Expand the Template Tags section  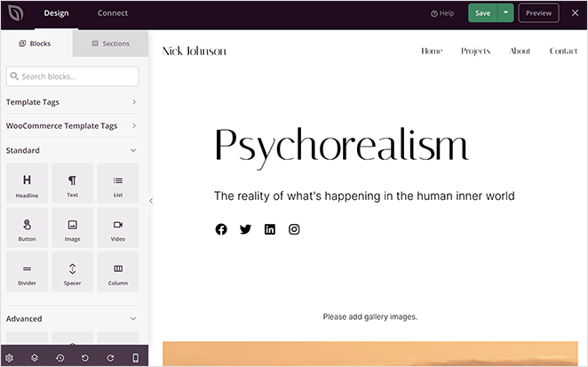(72, 102)
